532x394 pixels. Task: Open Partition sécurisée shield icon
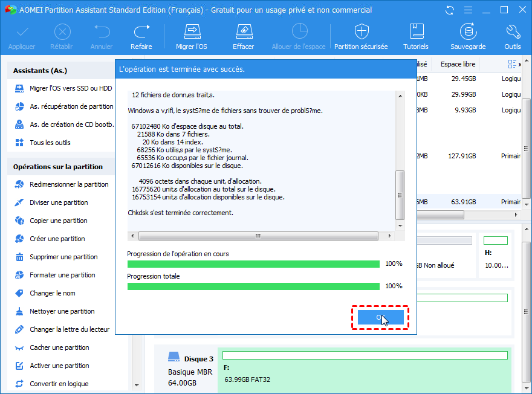coord(361,37)
